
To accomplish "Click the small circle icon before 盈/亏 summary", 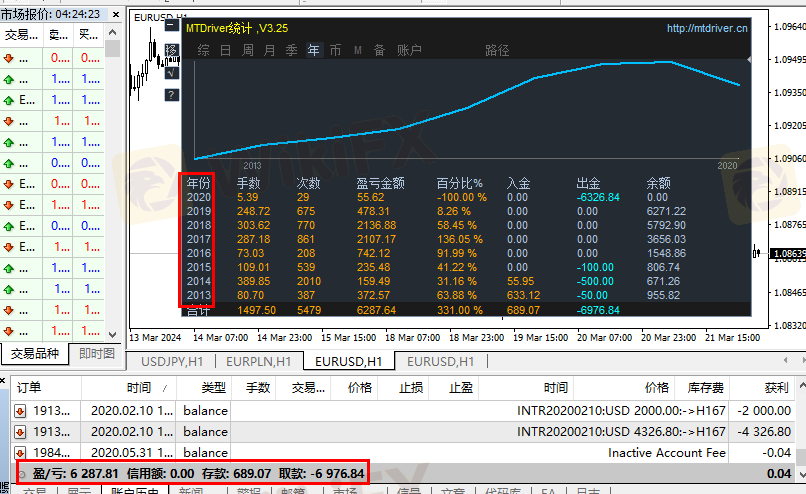I will coord(22,474).
